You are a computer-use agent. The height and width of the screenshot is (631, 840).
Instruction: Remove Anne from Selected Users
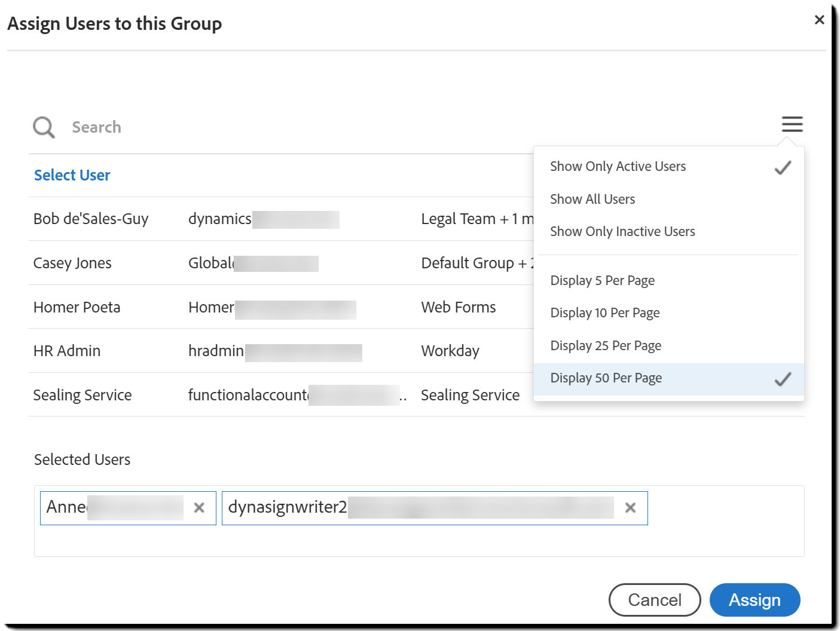point(198,508)
